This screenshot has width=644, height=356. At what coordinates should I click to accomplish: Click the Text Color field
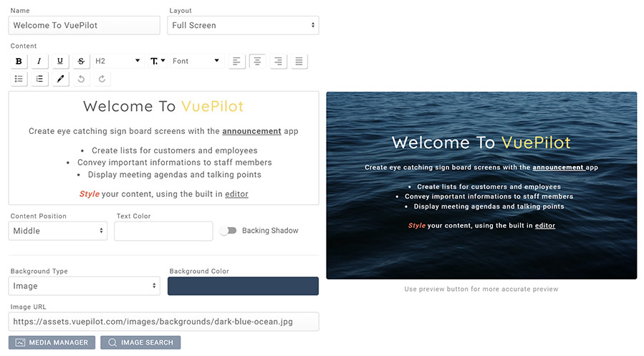click(163, 231)
